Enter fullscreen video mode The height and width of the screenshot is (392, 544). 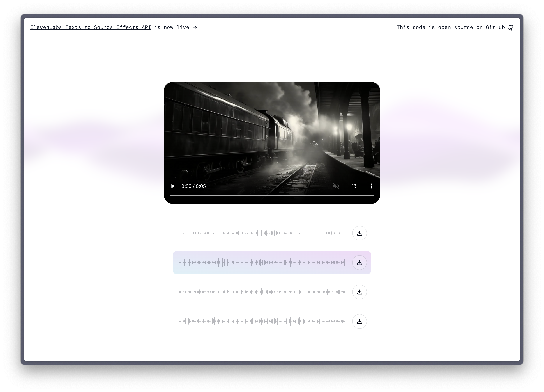[x=354, y=186]
